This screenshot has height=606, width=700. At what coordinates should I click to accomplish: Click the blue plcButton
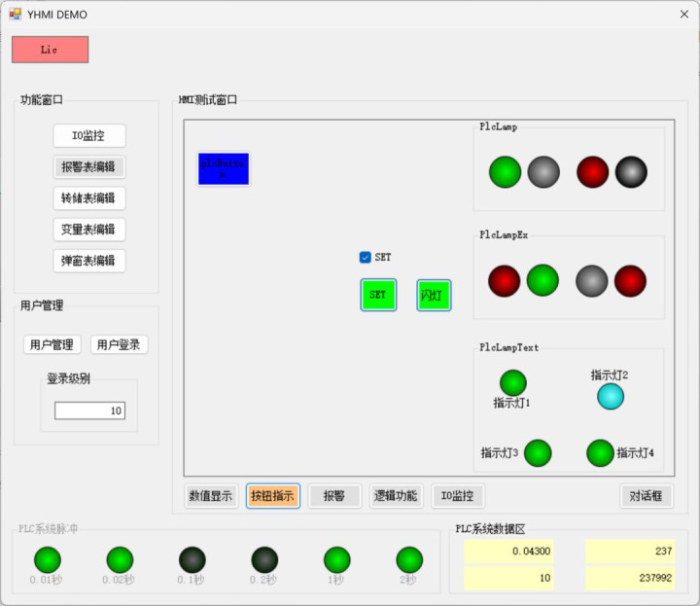[x=224, y=169]
